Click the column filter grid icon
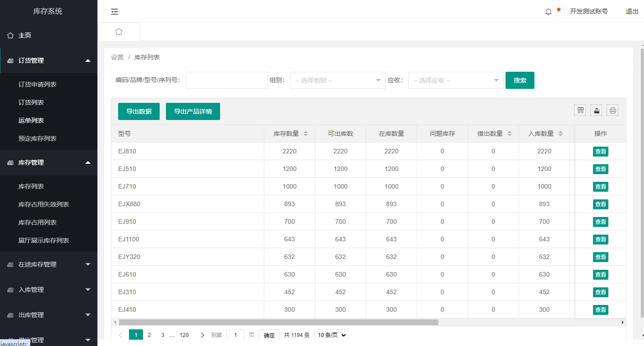Screen dimensions: 644x346 580,110
